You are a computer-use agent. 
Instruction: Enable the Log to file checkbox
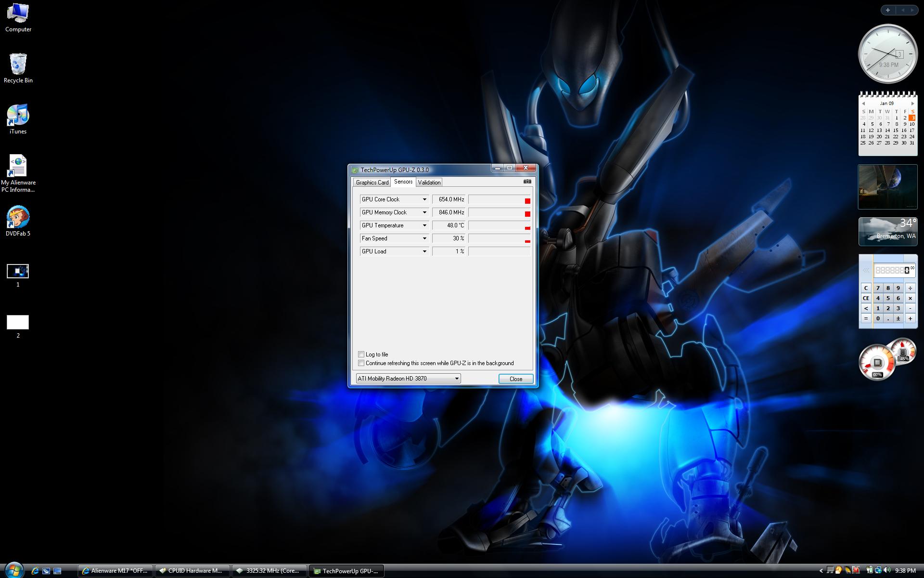coord(361,354)
